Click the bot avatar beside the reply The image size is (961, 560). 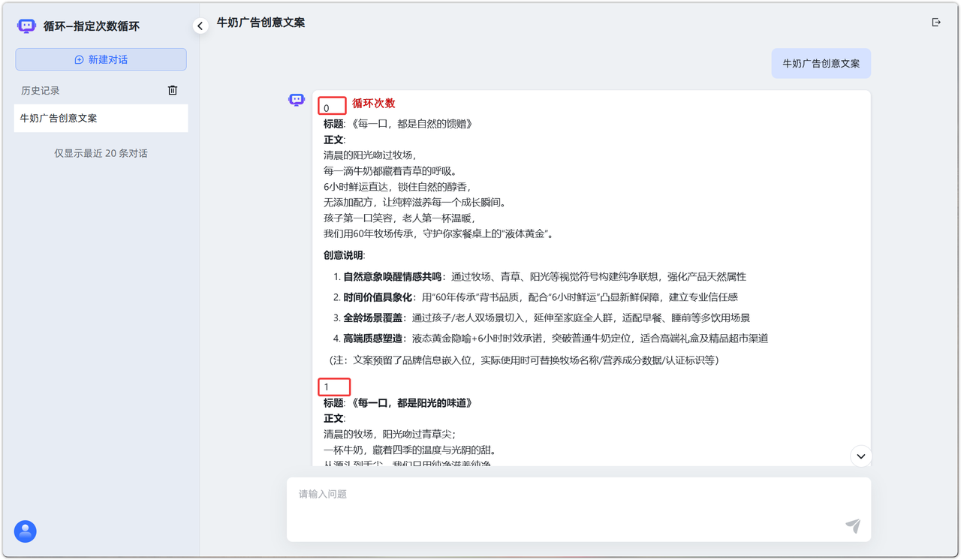(x=297, y=100)
